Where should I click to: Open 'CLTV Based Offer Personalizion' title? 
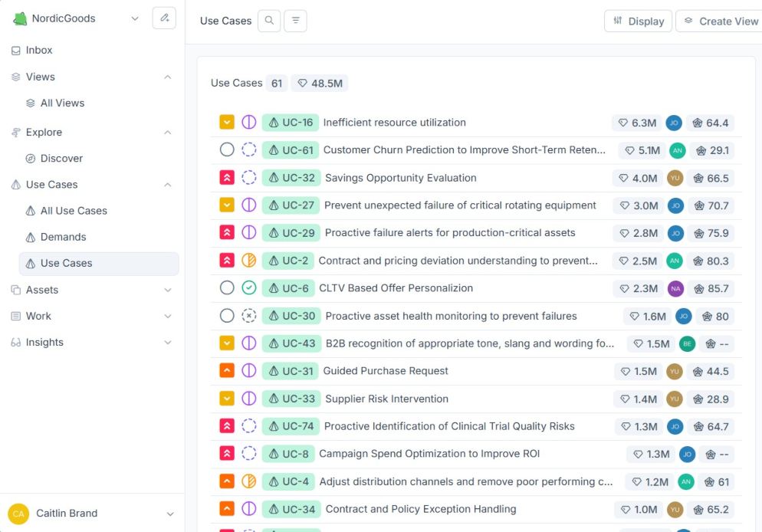[396, 288]
